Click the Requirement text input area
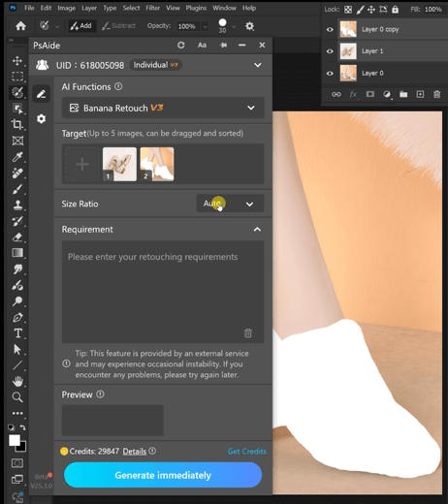448x504 pixels. [x=163, y=292]
